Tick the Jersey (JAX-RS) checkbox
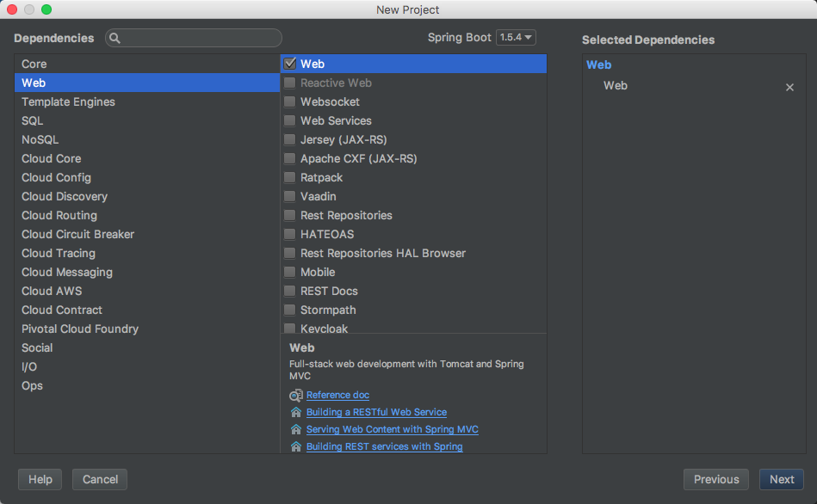 (x=290, y=140)
